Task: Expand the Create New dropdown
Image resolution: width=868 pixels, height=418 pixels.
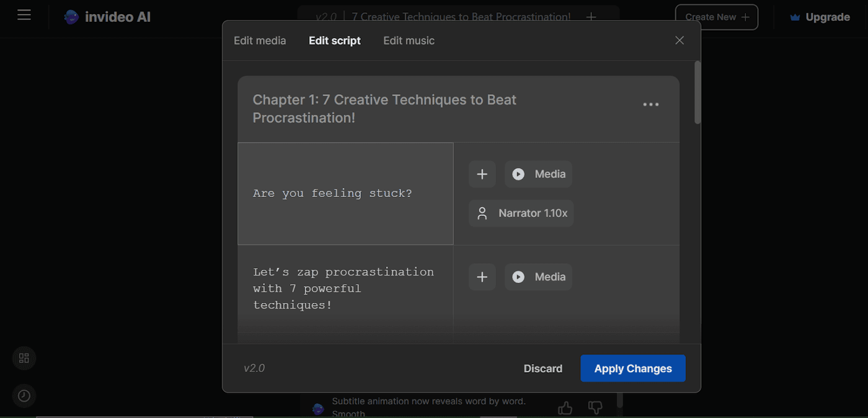Action: click(x=717, y=17)
